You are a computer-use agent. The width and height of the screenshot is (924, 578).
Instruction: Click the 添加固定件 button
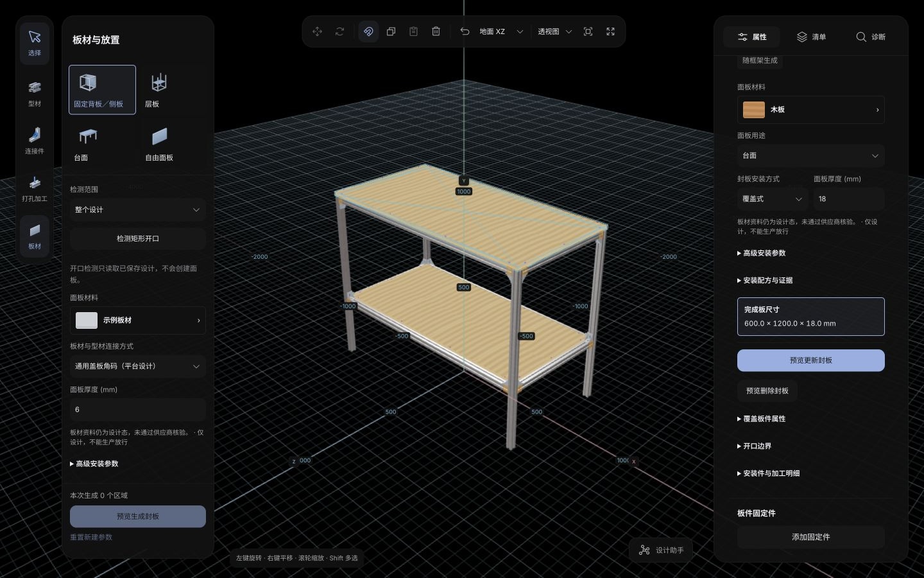coord(810,538)
